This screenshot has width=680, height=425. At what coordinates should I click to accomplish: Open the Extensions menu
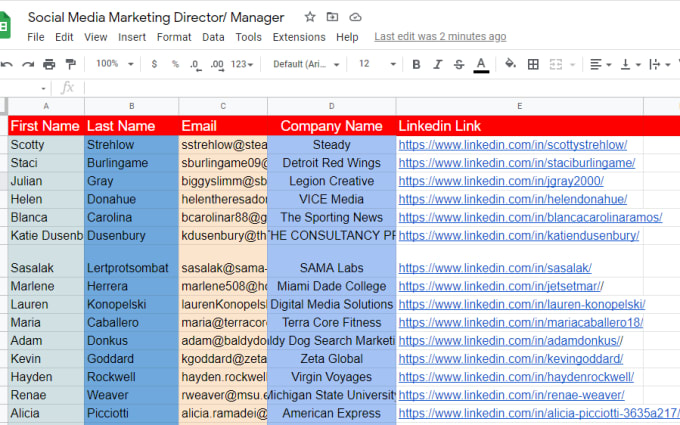click(299, 37)
